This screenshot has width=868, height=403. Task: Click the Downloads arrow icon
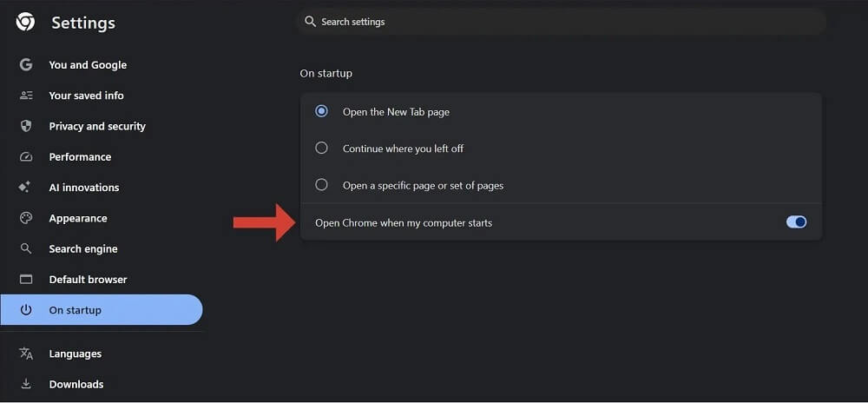pos(26,384)
